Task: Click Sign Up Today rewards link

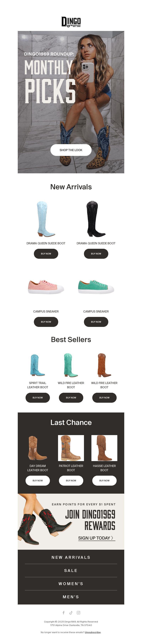Action: 97,538
